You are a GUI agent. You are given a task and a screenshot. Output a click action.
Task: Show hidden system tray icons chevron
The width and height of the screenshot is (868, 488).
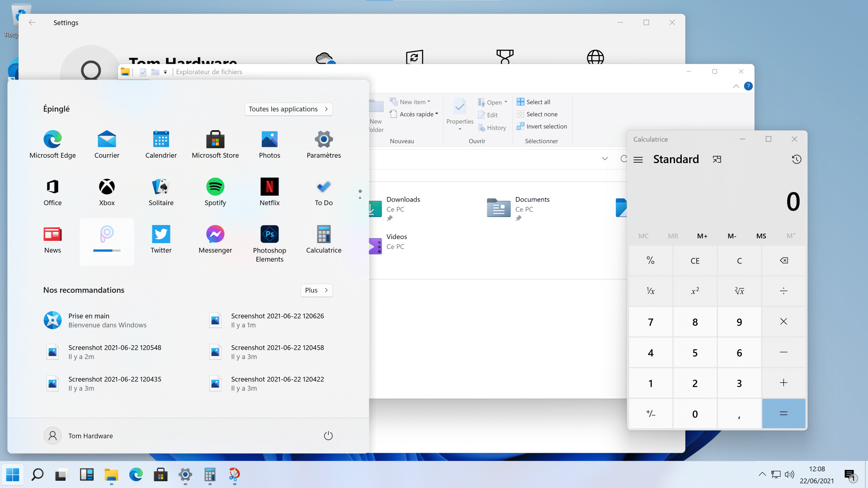pos(762,474)
